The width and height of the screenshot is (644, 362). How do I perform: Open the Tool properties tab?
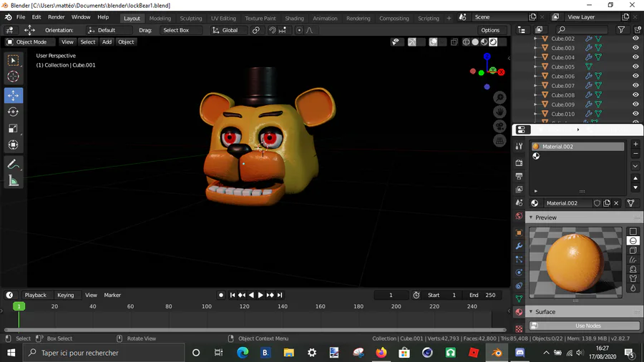click(519, 146)
